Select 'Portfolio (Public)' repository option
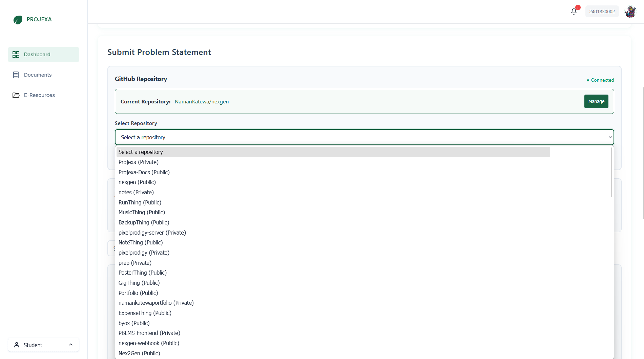 coord(138,293)
